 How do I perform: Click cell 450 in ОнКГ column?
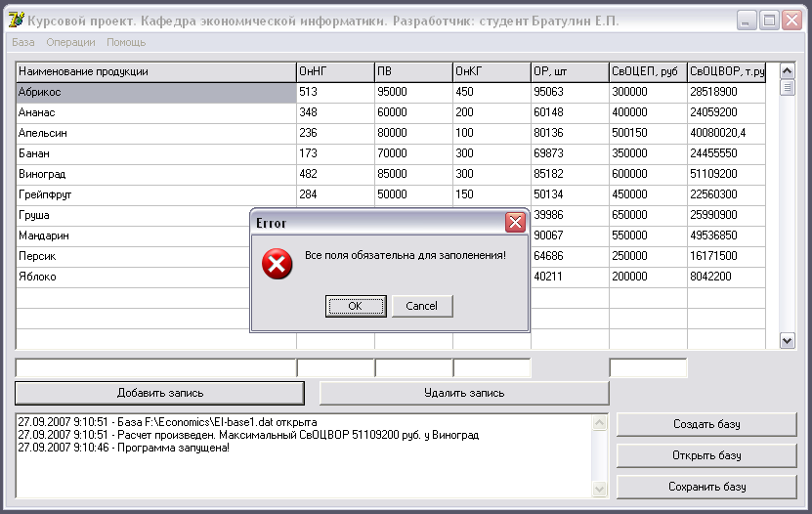[491, 92]
